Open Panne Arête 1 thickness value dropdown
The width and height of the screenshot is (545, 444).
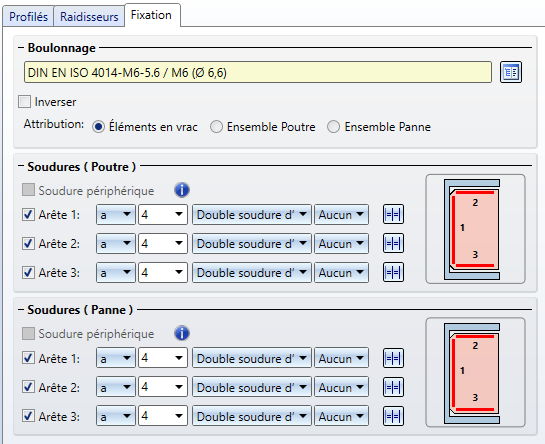[x=163, y=358]
